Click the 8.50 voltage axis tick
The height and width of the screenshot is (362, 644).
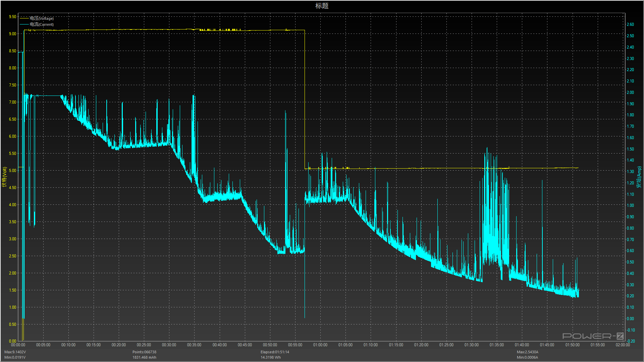(12, 51)
